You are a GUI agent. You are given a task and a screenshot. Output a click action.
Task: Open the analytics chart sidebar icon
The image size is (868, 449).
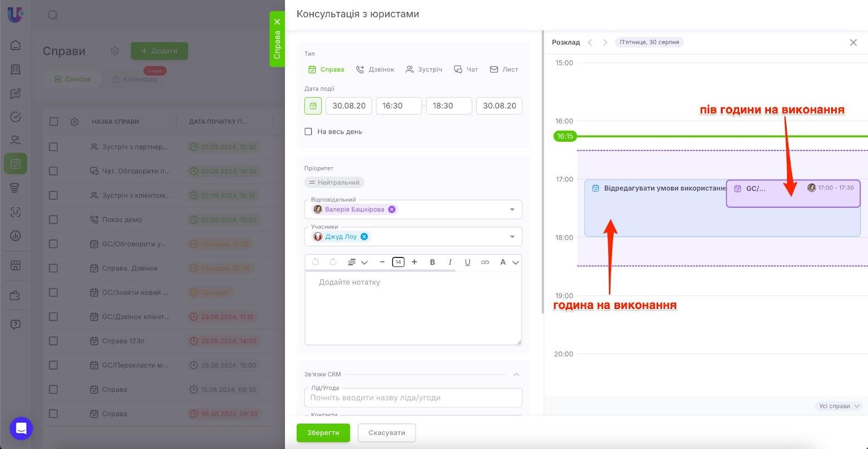[16, 236]
